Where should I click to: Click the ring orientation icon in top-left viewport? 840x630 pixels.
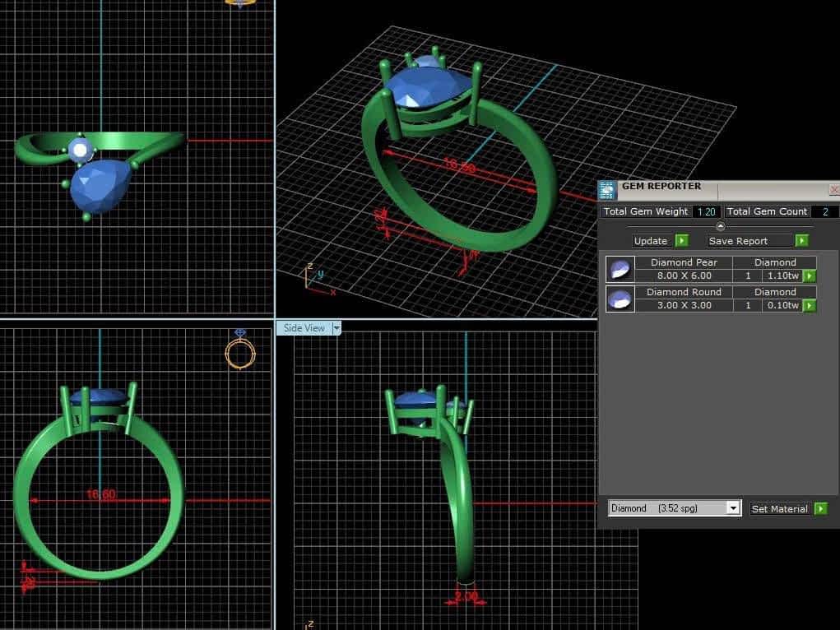[x=239, y=4]
